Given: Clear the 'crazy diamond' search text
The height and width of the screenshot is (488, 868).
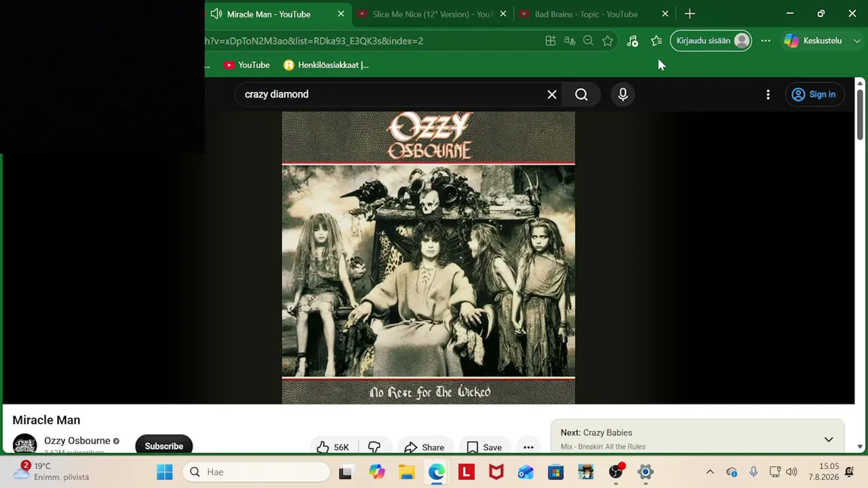Looking at the screenshot, I should tap(552, 94).
